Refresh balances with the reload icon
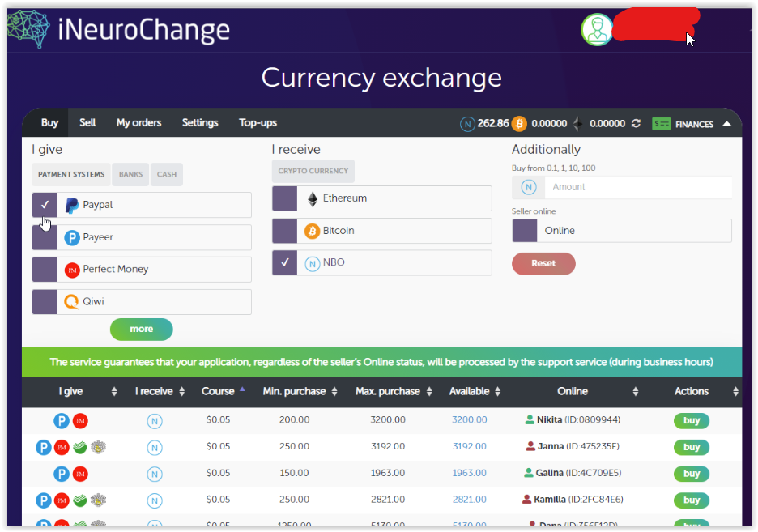Image resolution: width=758 pixels, height=532 pixels. (x=637, y=124)
